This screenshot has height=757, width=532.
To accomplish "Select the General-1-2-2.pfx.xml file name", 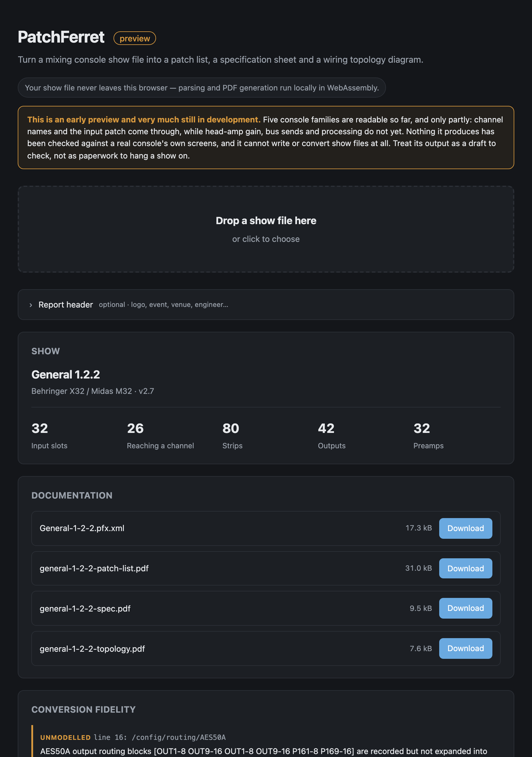I will [82, 528].
